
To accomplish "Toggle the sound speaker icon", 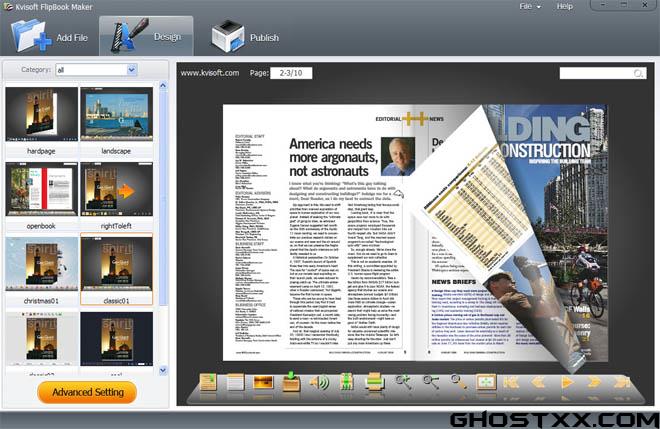I will click(x=319, y=383).
